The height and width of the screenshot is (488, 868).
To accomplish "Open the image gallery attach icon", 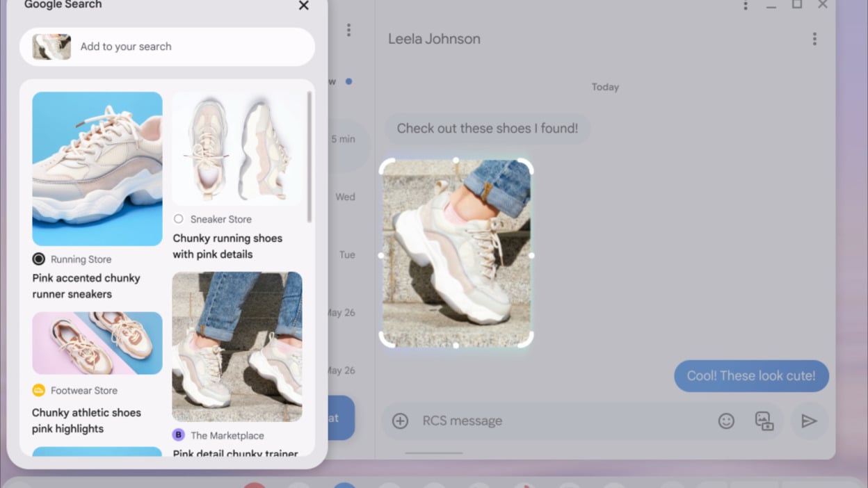I will pyautogui.click(x=764, y=421).
